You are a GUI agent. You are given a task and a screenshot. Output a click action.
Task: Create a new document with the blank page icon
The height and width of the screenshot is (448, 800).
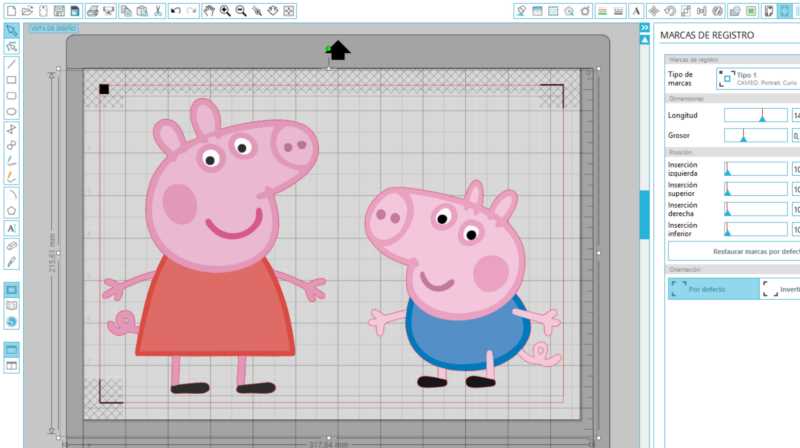11,11
